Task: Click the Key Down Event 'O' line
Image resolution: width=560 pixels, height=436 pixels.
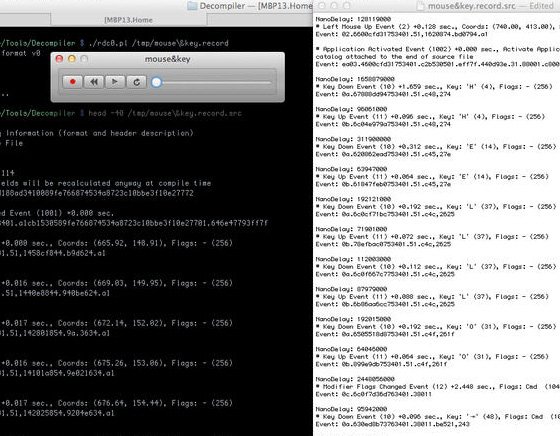Action: (x=436, y=326)
